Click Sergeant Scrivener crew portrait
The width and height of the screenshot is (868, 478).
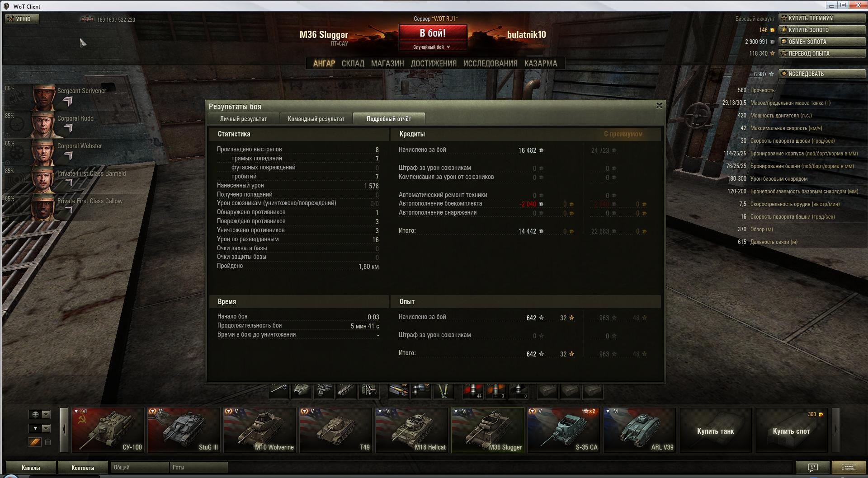[x=44, y=97]
